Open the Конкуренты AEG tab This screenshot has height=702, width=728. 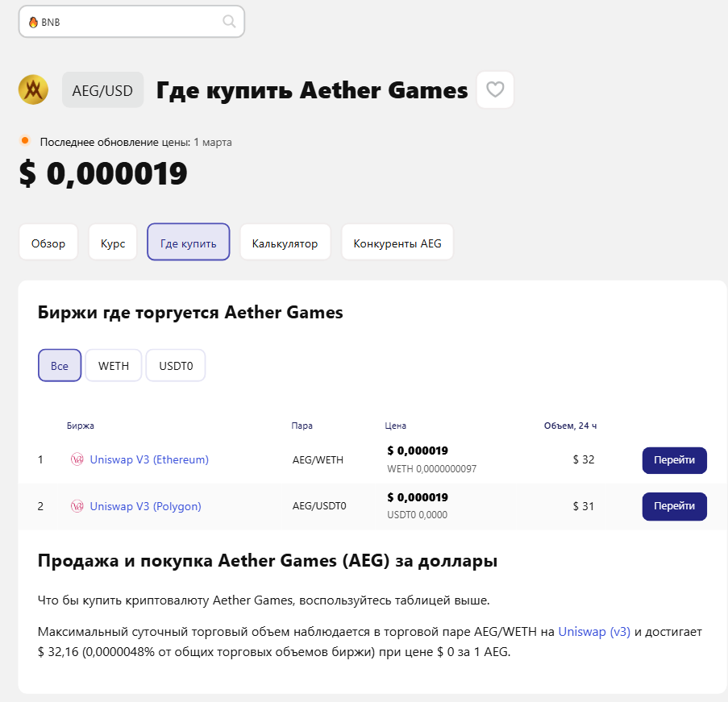(397, 242)
